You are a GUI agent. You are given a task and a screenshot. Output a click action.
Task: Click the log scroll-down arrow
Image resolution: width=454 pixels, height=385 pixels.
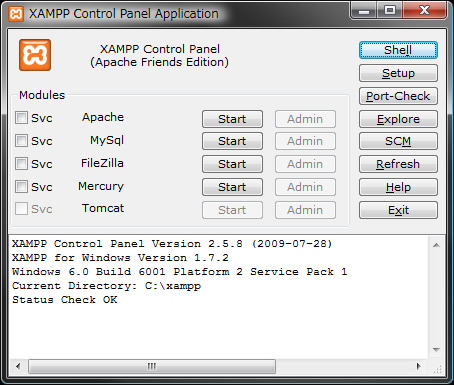(x=436, y=350)
